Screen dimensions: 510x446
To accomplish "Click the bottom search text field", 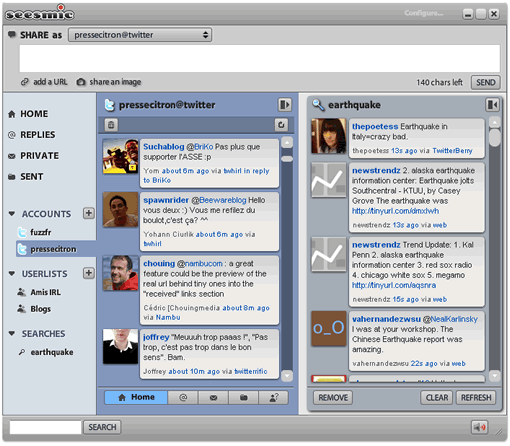I will click(45, 427).
